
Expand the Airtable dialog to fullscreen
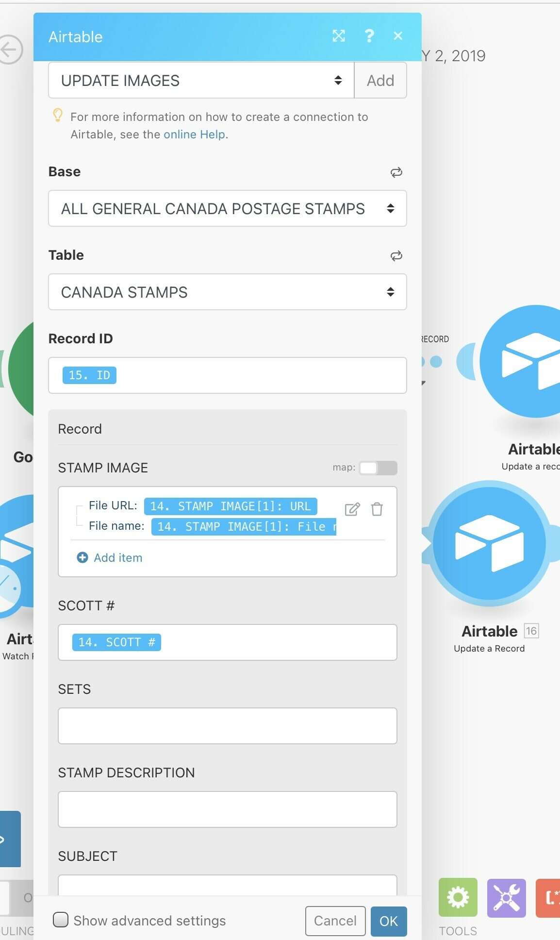tap(339, 36)
